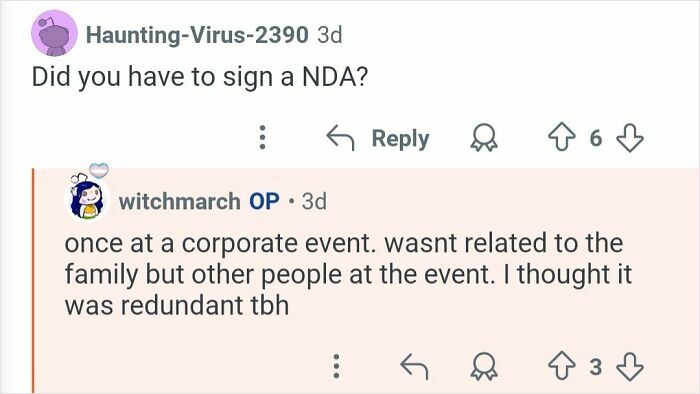The width and height of the screenshot is (700, 394).
Task: Downvote Haunting-Virus-2390's comment
Action: click(x=629, y=138)
